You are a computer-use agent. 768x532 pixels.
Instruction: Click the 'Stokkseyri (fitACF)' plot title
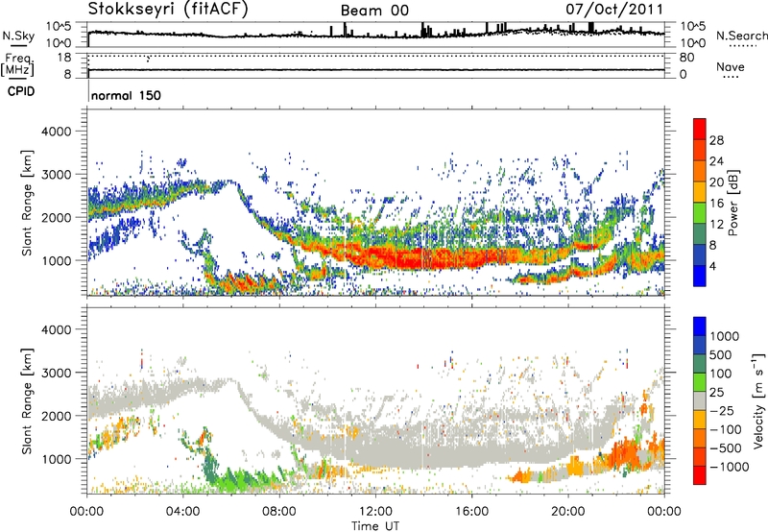(x=168, y=10)
